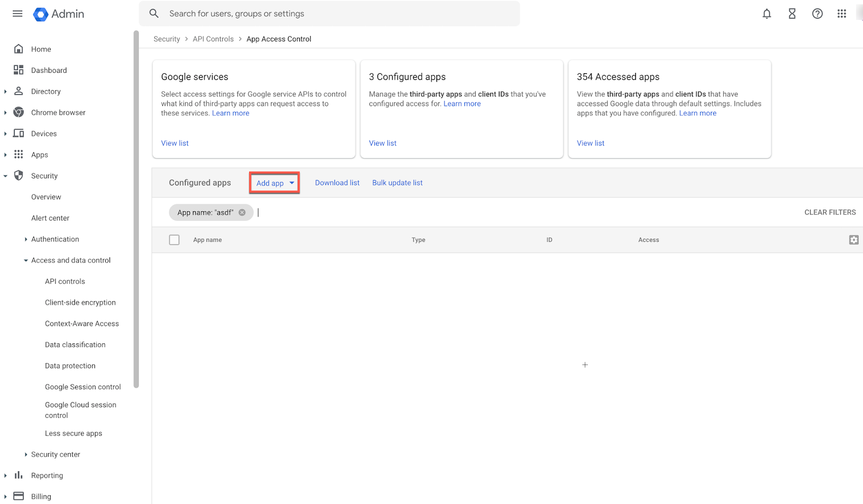Open notifications via the bell icon
The height and width of the screenshot is (504, 863).
tap(766, 13)
